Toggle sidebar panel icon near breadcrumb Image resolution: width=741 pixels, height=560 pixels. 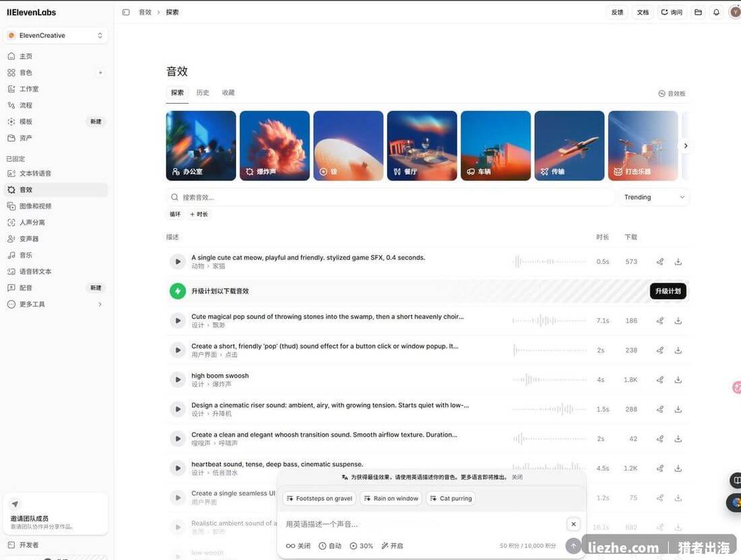126,12
